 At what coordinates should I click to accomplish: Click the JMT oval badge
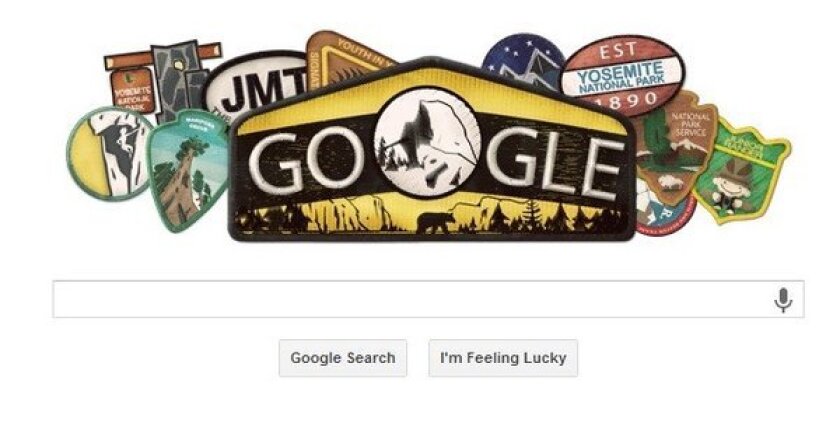point(257,88)
